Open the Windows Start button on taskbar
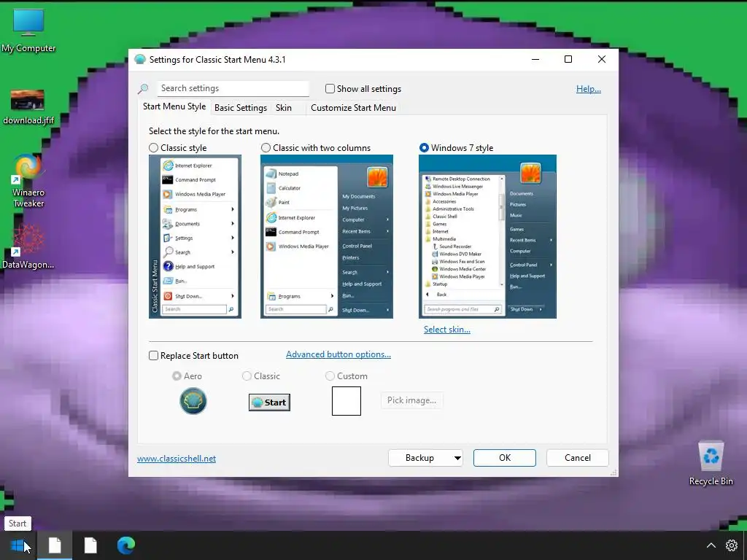This screenshot has width=747, height=560. click(x=18, y=545)
